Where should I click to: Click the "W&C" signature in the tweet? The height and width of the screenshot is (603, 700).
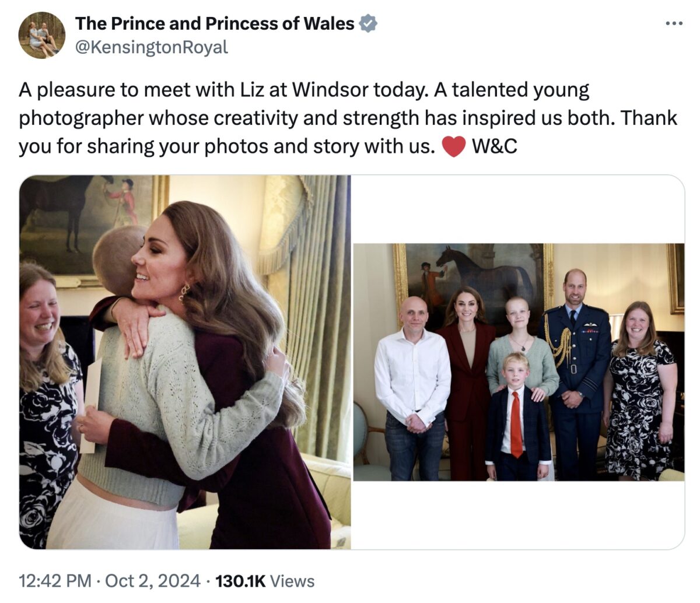494,146
